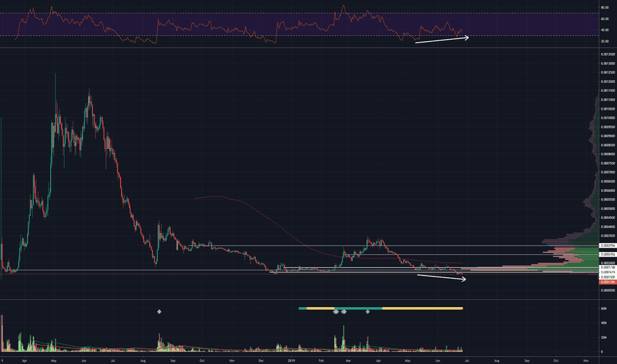This screenshot has width=617, height=364.
Task: Click the red current price label
Action: (x=608, y=282)
